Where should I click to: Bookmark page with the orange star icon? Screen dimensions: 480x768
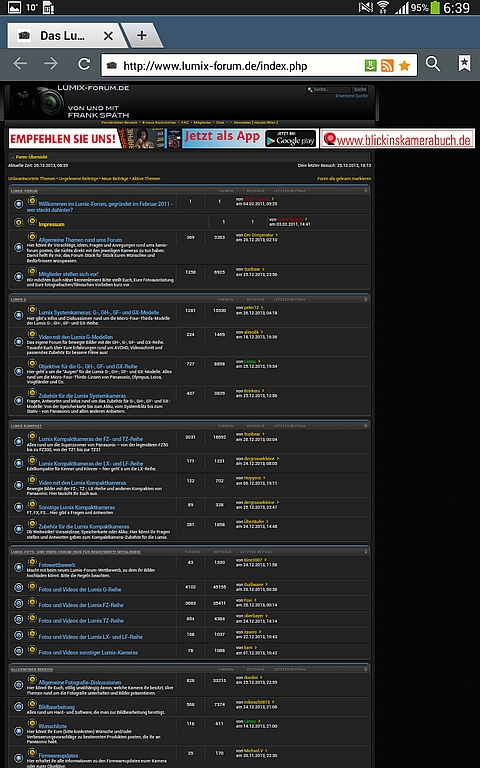point(404,65)
